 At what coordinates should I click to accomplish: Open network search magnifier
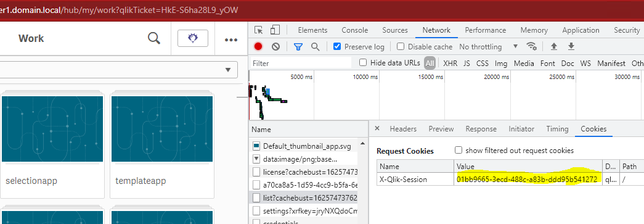tap(315, 46)
